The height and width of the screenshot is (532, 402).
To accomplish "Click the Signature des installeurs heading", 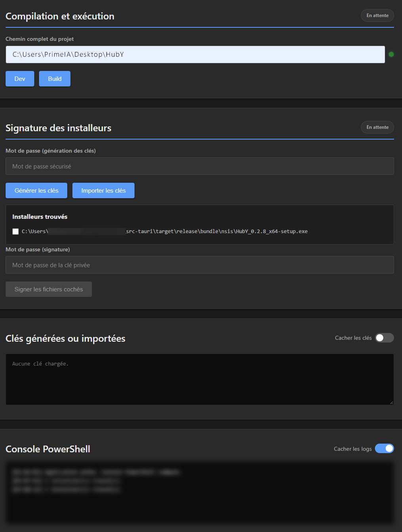I will 58,128.
